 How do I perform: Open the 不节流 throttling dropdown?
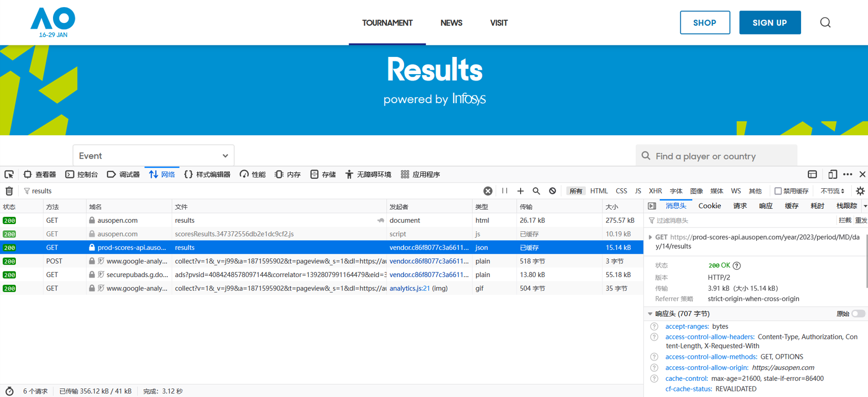coord(833,191)
